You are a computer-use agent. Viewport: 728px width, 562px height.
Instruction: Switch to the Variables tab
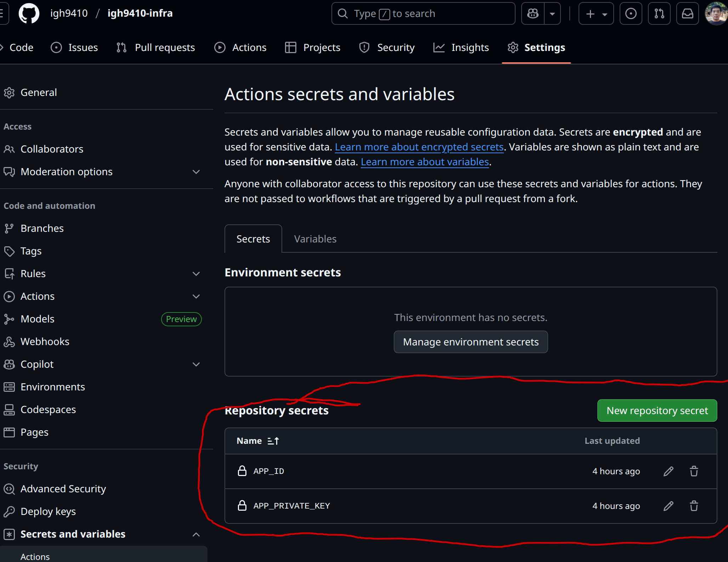(315, 239)
